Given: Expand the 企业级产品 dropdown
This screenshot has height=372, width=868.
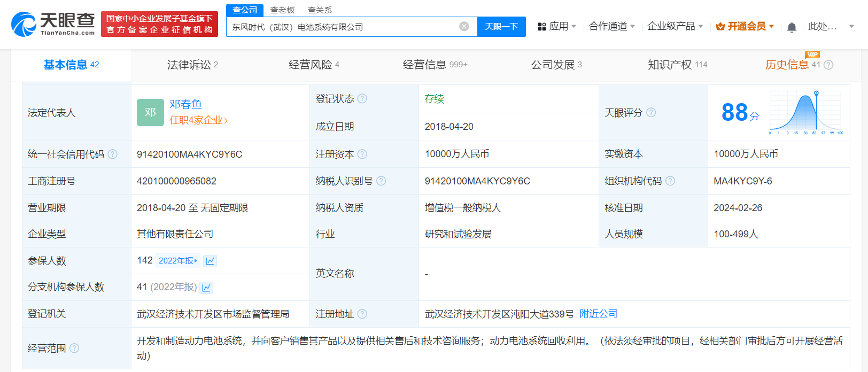Looking at the screenshot, I should point(701,27).
